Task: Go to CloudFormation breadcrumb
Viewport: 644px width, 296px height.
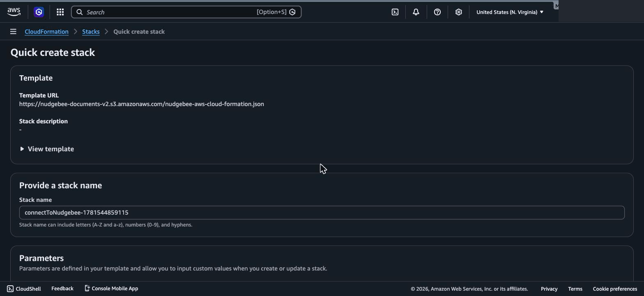Action: 46,32
